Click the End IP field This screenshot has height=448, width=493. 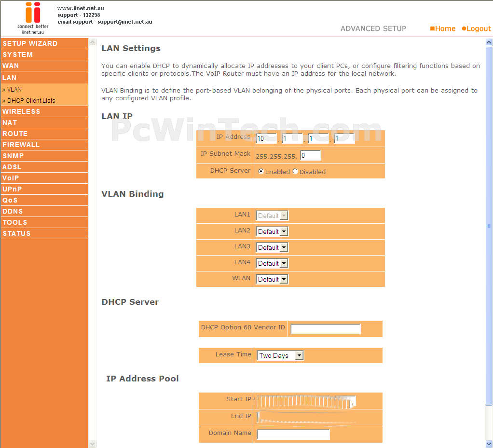(x=306, y=418)
